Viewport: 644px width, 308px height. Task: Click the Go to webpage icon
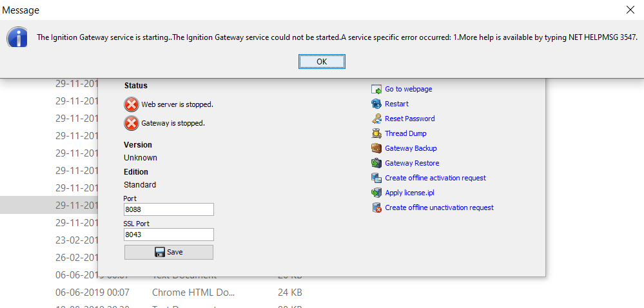[x=376, y=89]
